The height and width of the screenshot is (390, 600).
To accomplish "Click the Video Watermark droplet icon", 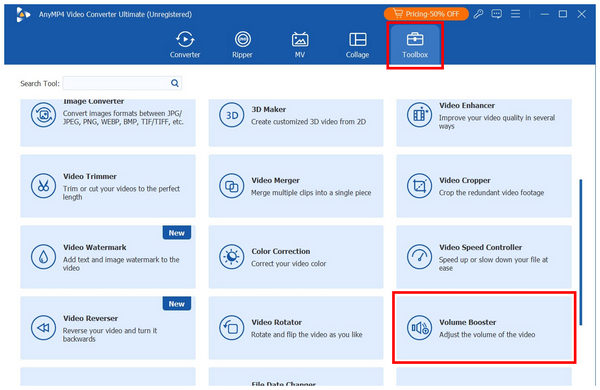I will coord(43,257).
